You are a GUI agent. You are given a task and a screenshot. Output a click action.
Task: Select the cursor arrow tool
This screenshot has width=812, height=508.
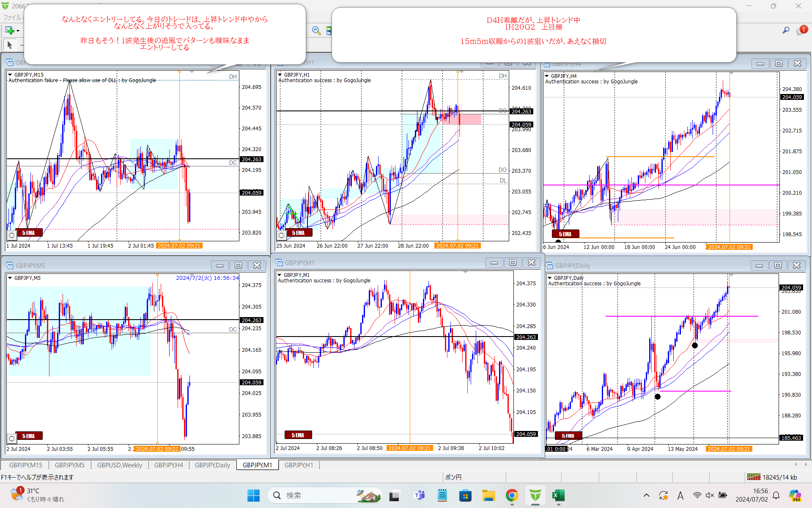click(x=10, y=45)
